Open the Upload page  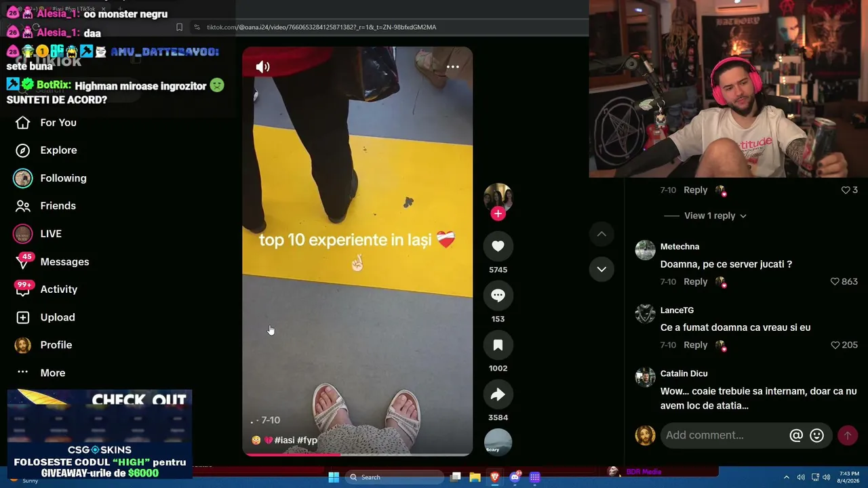[x=58, y=317]
